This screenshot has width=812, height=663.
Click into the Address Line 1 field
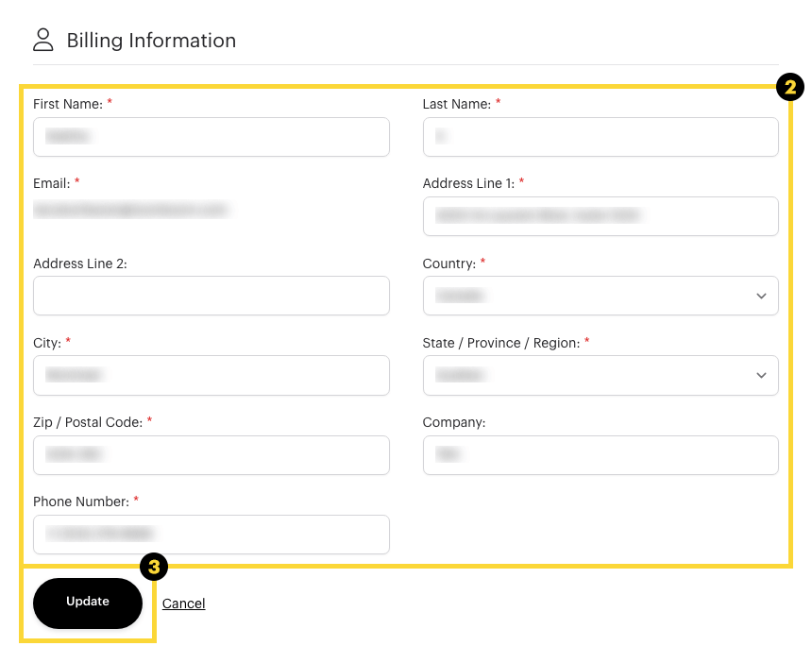[x=600, y=216]
